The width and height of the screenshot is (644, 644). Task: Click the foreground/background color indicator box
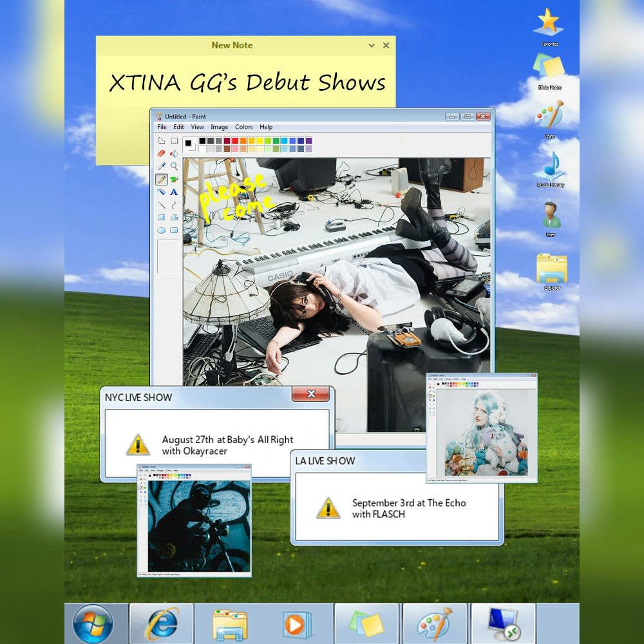[189, 144]
